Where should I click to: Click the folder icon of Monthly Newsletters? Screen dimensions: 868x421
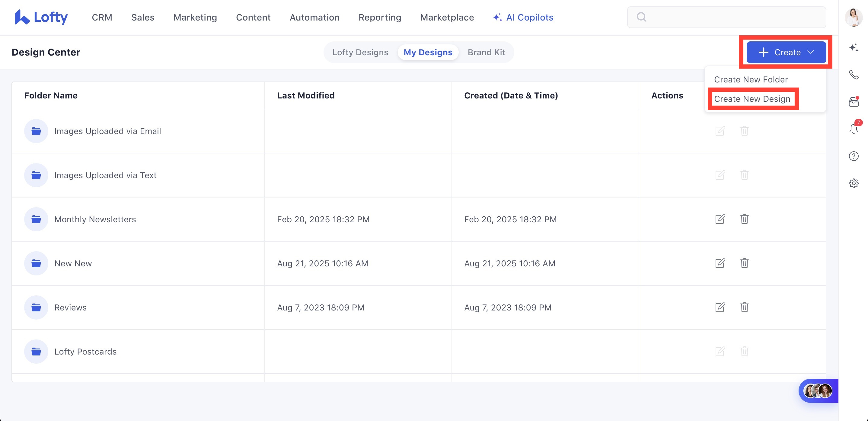(x=36, y=220)
